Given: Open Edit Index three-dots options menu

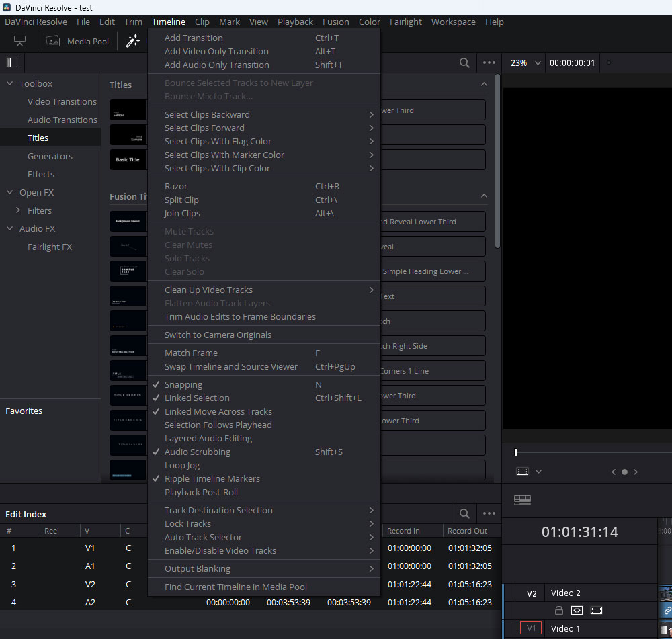Looking at the screenshot, I should pos(489,513).
